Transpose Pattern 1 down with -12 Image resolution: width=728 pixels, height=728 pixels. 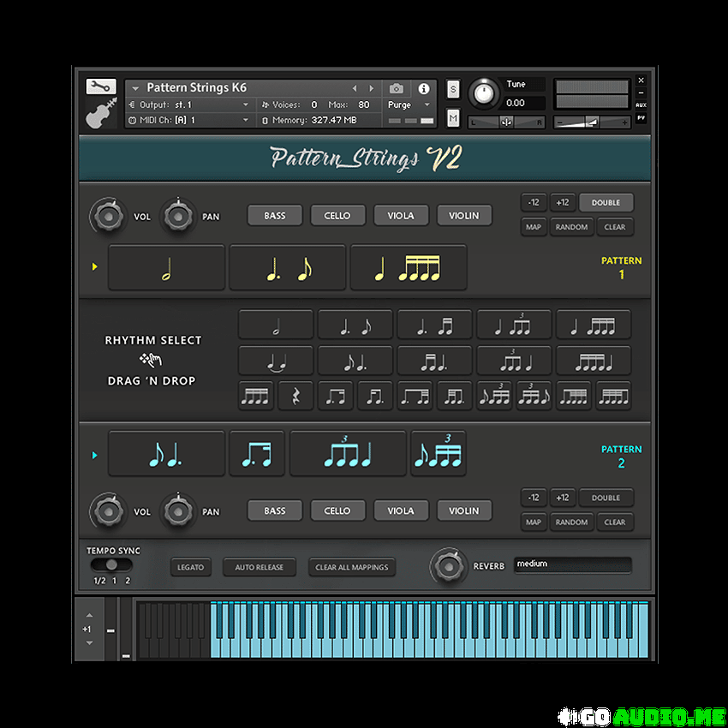pos(534,203)
